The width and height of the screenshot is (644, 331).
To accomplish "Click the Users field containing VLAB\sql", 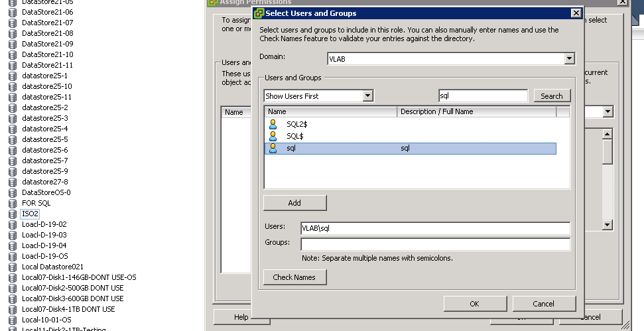I will 435,228.
